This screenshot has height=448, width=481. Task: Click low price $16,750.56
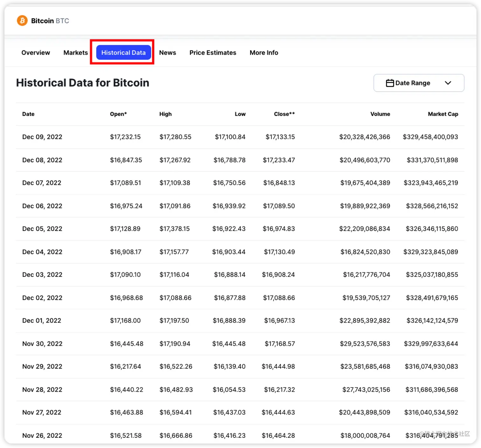click(229, 183)
